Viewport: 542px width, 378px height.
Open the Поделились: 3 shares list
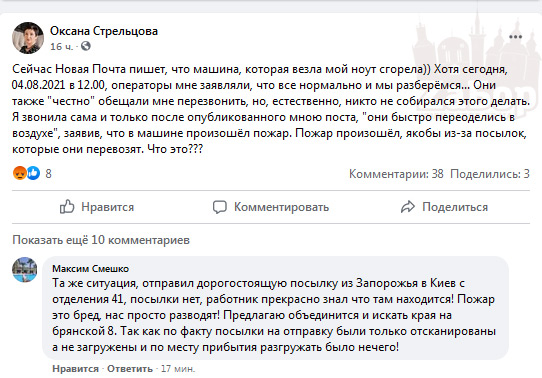click(490, 173)
